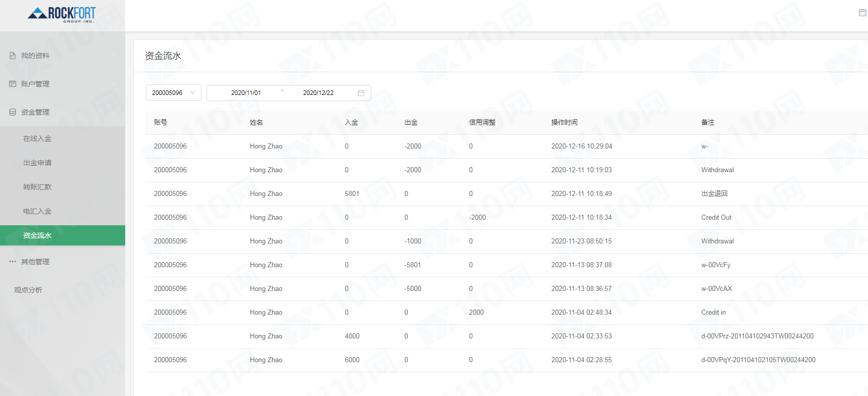868x396 pixels.
Task: Select the highlighted 资金流水 menu item
Action: tap(63, 235)
